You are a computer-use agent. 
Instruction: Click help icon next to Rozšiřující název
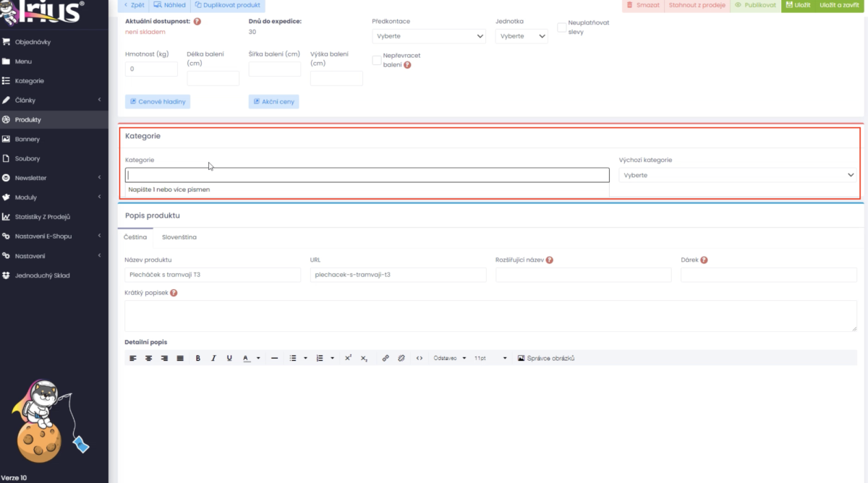(x=550, y=260)
